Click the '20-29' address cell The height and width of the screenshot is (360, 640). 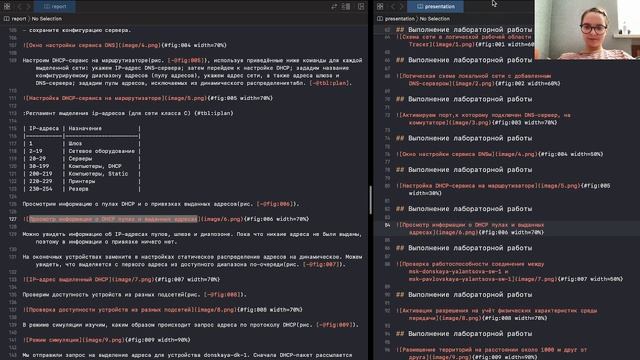[x=37, y=159]
